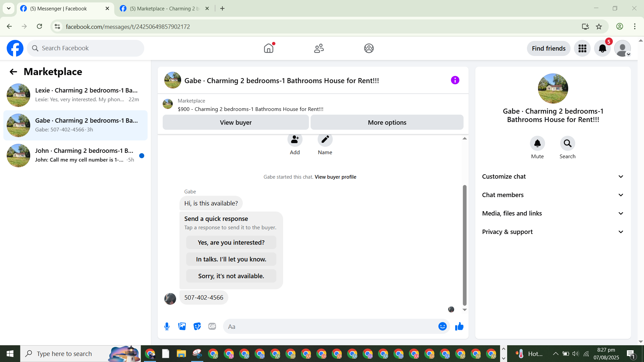Open the View buyer profile link
The image size is (644, 362).
pos(335,177)
